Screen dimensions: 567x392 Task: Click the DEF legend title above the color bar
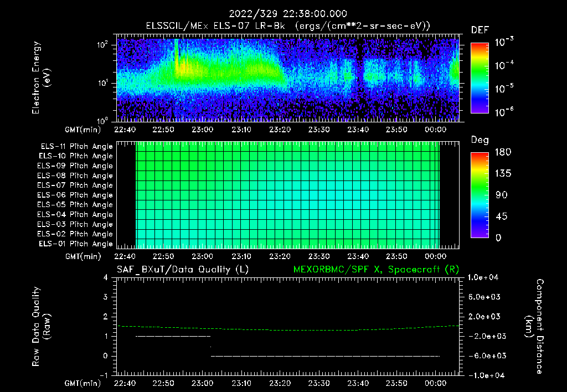(x=480, y=30)
